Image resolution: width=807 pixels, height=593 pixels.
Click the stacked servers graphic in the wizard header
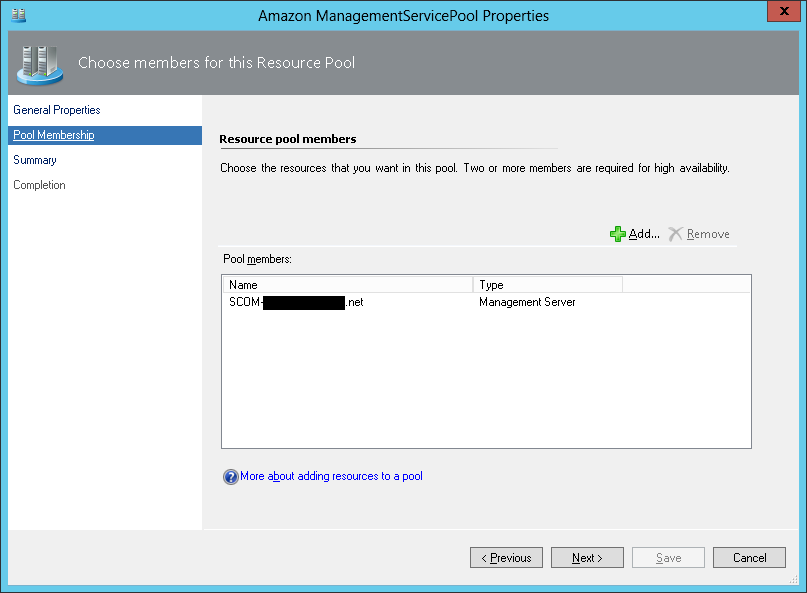(39, 62)
